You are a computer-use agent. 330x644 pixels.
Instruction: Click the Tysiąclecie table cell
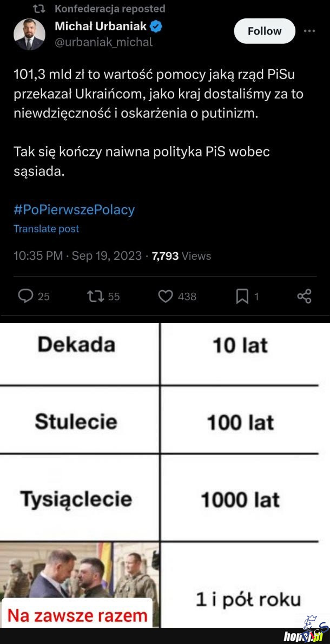(x=76, y=499)
